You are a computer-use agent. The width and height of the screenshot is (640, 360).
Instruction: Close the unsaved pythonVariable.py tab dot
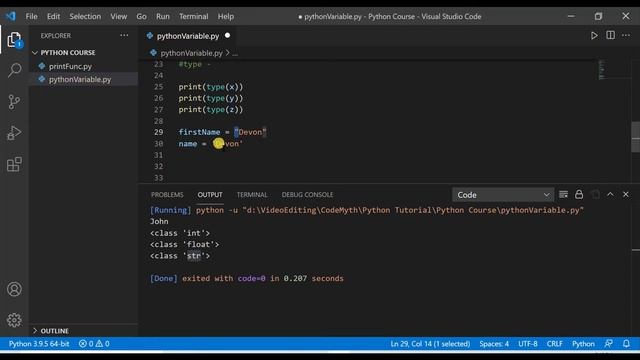click(227, 36)
